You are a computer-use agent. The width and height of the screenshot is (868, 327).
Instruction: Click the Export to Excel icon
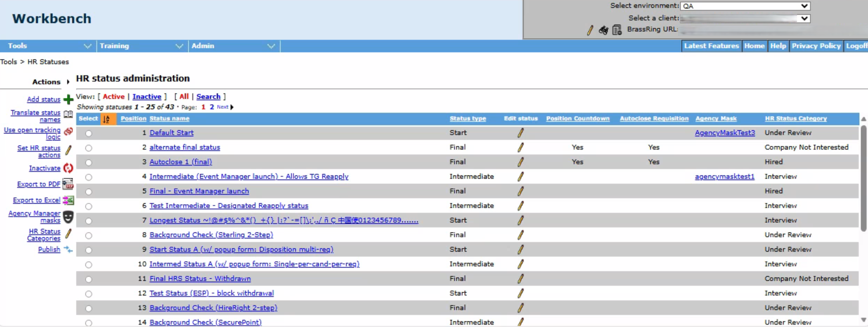68,200
